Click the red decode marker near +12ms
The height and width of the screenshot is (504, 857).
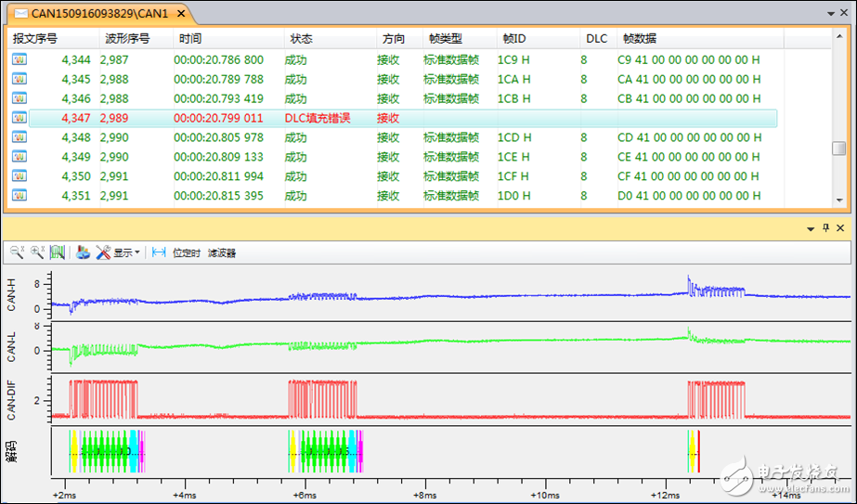click(697, 450)
